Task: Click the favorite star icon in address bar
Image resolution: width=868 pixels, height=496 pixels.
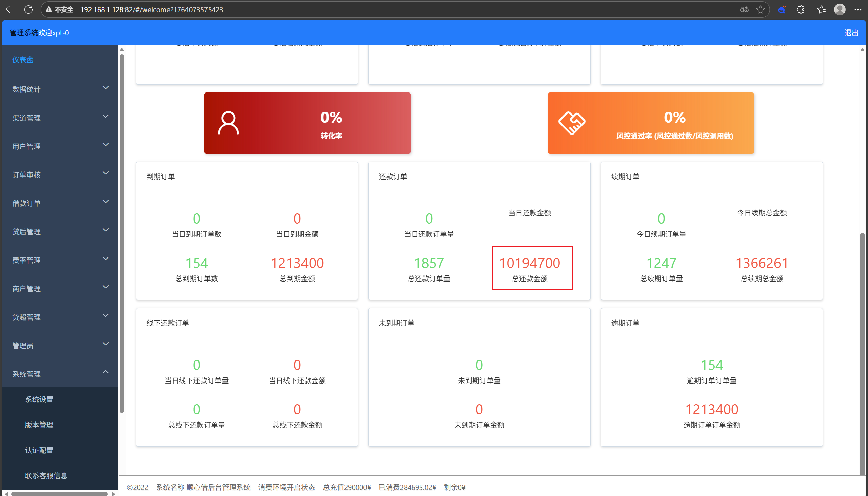Action: 760,9
